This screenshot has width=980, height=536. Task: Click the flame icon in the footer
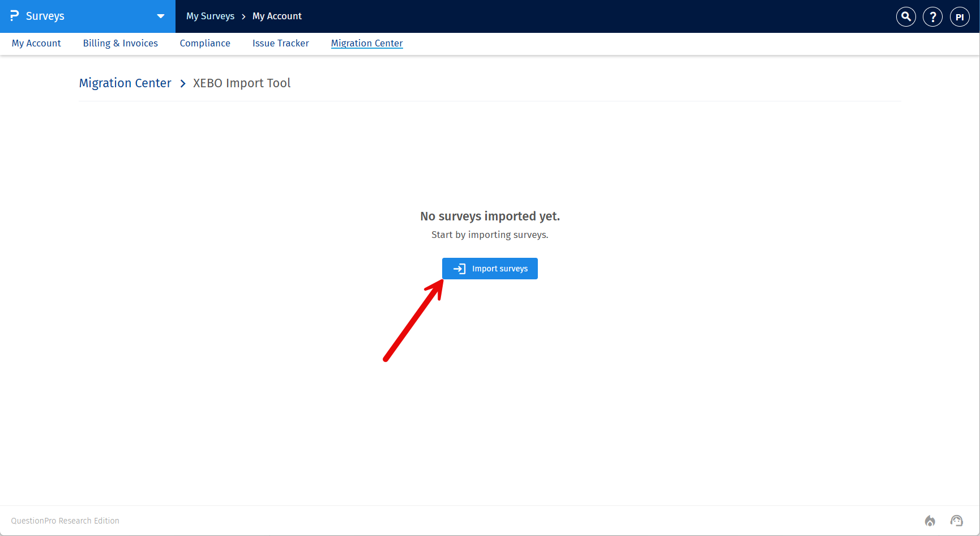930,521
